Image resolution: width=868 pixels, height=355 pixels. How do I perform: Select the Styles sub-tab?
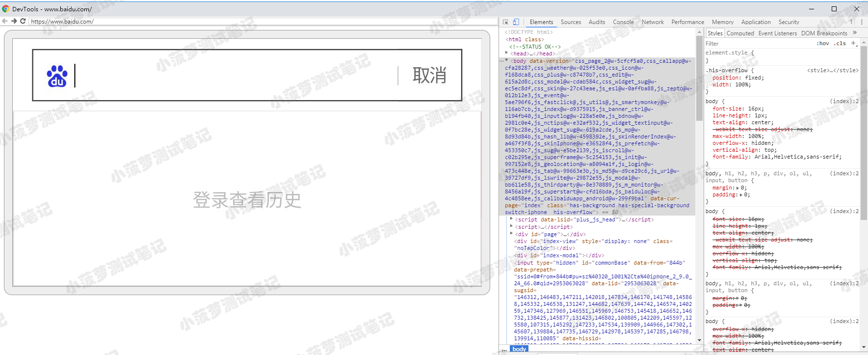pyautogui.click(x=715, y=33)
